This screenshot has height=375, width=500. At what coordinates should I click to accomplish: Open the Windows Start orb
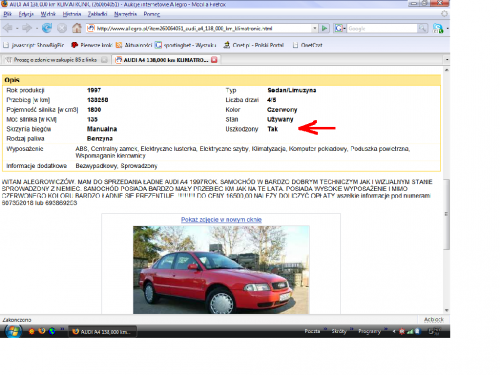13,331
